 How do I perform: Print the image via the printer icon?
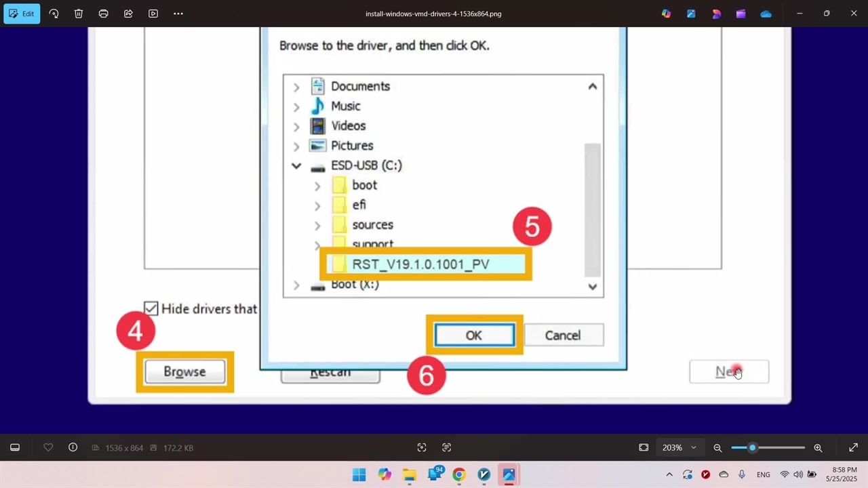103,14
